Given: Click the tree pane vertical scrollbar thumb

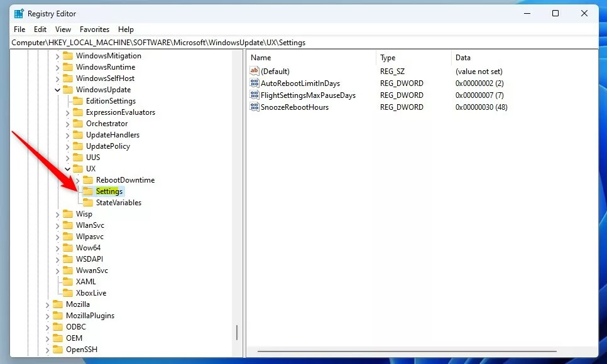Looking at the screenshot, I should coord(237,332).
